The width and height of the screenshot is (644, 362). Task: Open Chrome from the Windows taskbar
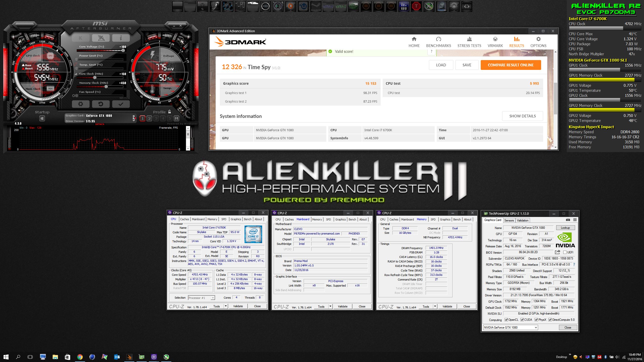(x=80, y=357)
